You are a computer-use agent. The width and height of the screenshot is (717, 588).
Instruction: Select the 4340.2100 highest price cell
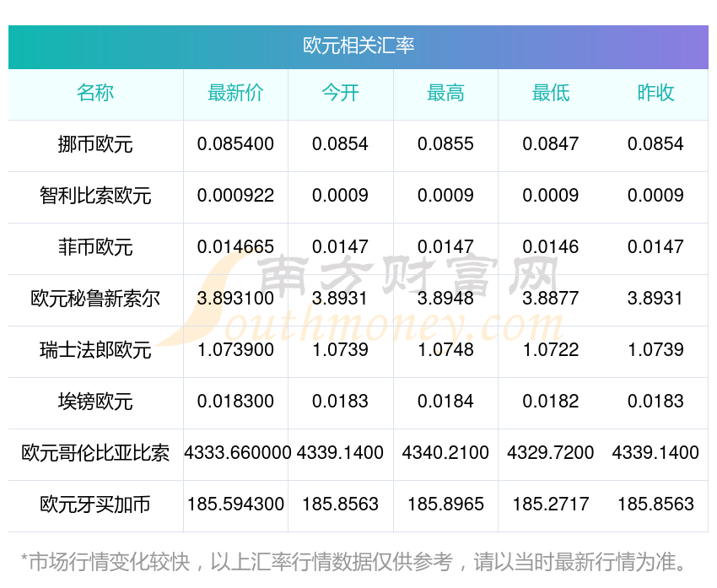445,453
